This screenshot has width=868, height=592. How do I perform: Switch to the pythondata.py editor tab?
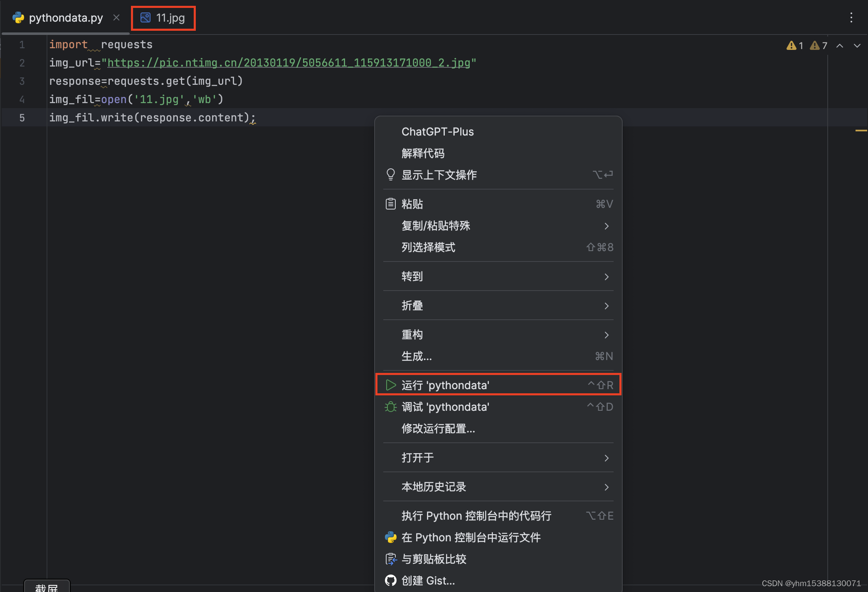coord(66,18)
